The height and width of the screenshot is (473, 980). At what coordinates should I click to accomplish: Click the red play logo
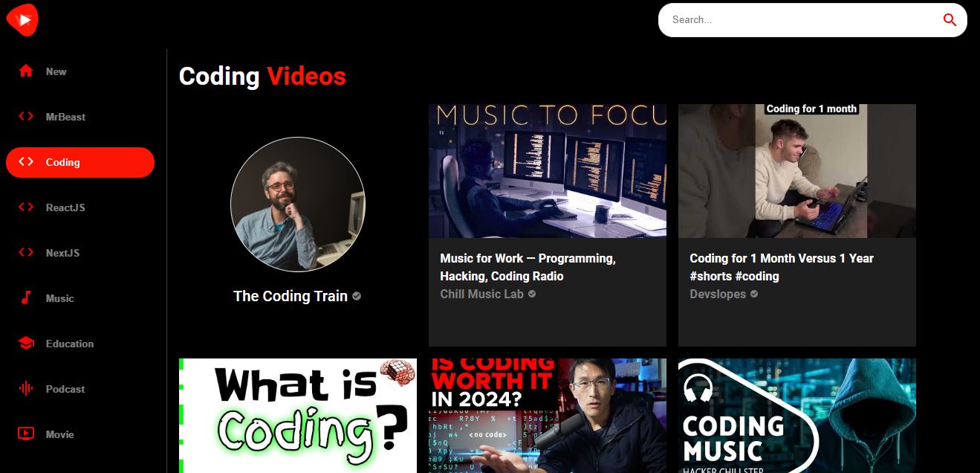(22, 20)
